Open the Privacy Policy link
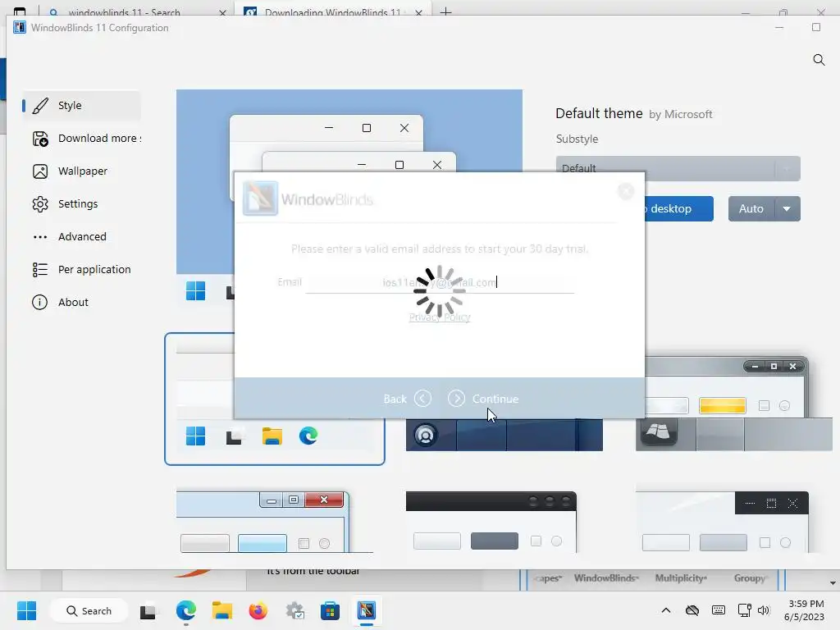Viewport: 840px width, 630px height. pyautogui.click(x=440, y=317)
